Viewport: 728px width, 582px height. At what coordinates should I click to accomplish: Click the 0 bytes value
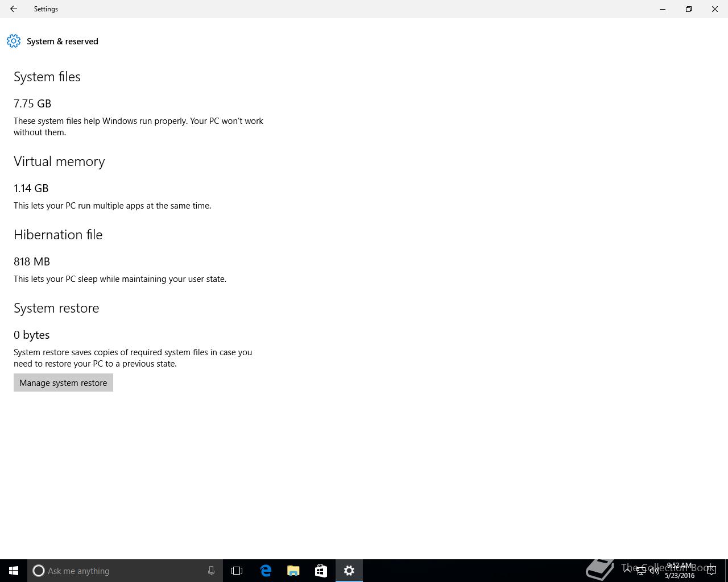pos(32,335)
